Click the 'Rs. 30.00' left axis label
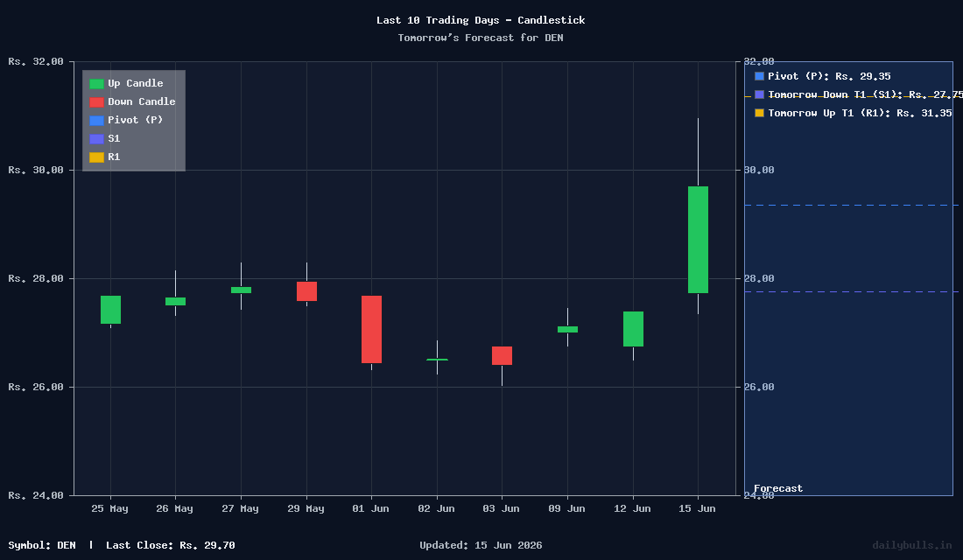Screen dimensions: 963x560 [x=36, y=170]
